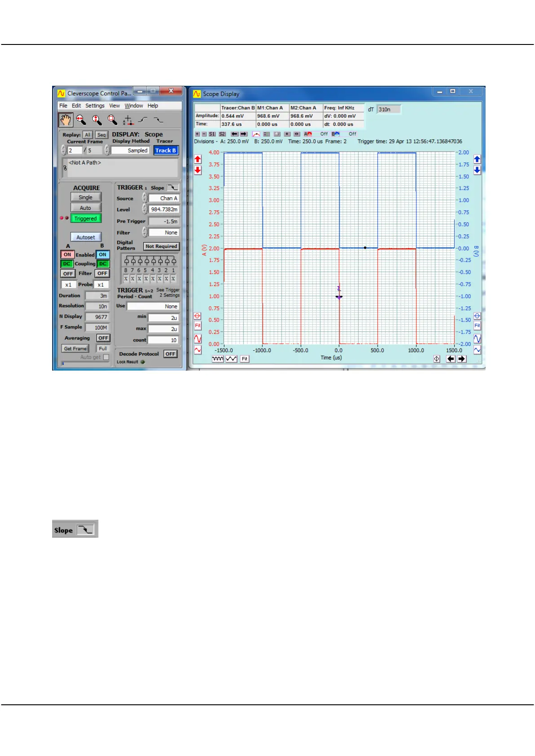Image resolution: width=535 pixels, height=756 pixels.
Task: Select the vertical zoom magnifier tool
Action: coord(97,119)
